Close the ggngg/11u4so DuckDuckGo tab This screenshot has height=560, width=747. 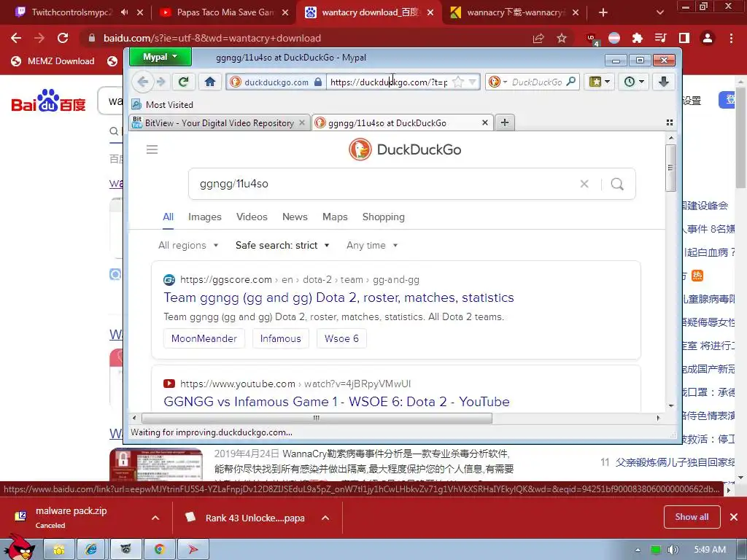point(484,122)
